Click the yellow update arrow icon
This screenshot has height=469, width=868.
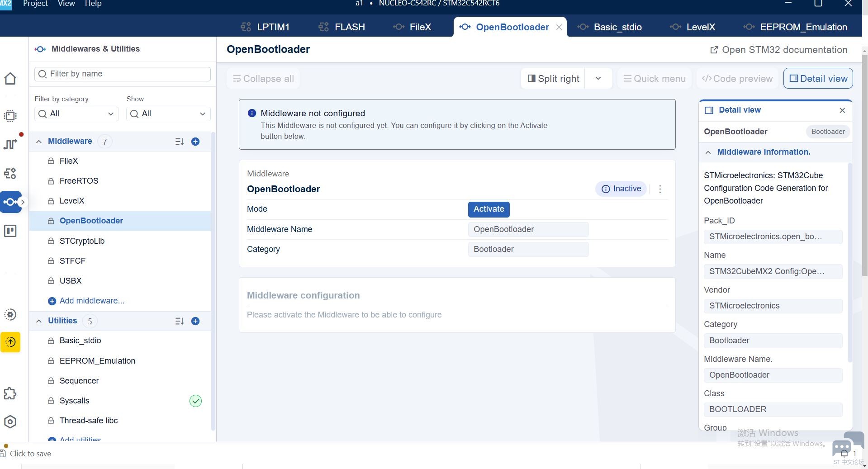click(x=10, y=342)
